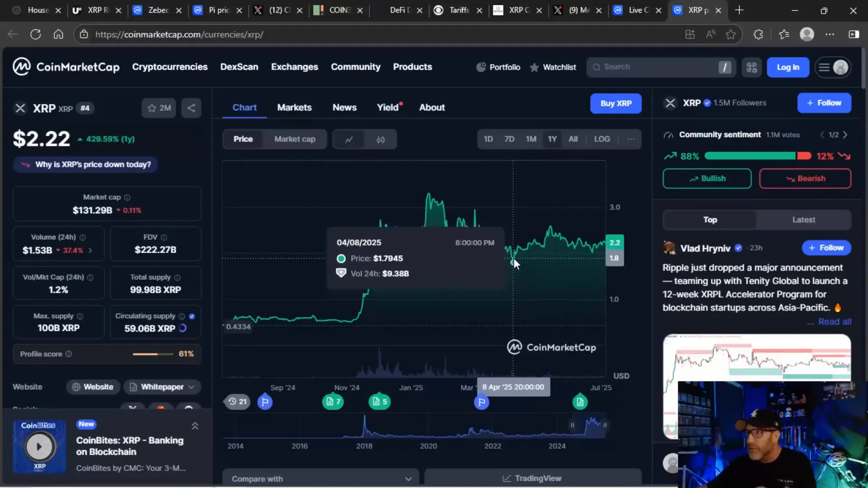The width and height of the screenshot is (868, 488).
Task: Go to previous sentiment page arrow
Action: [822, 135]
